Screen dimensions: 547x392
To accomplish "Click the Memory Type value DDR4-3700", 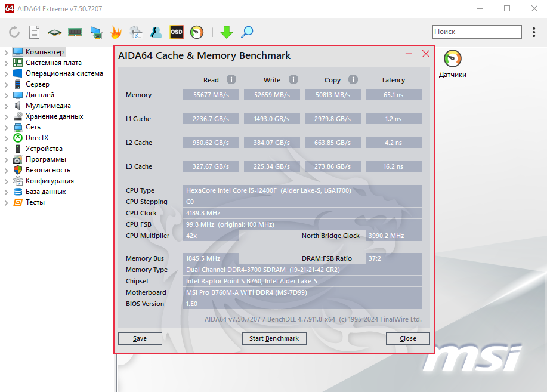I will coord(302,270).
